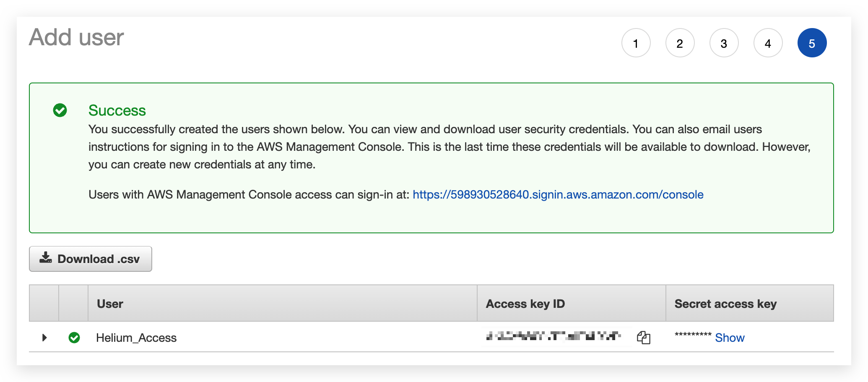Expand the Helium_Access user row
The width and height of the screenshot is (868, 382).
(x=44, y=337)
